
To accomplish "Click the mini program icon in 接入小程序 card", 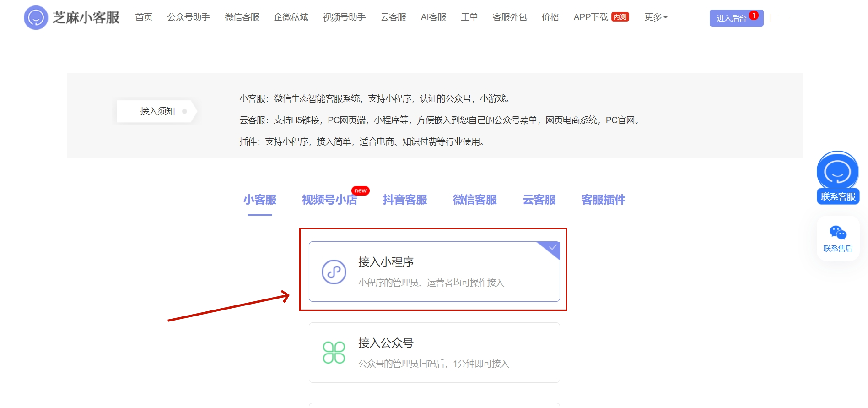I will pyautogui.click(x=334, y=272).
